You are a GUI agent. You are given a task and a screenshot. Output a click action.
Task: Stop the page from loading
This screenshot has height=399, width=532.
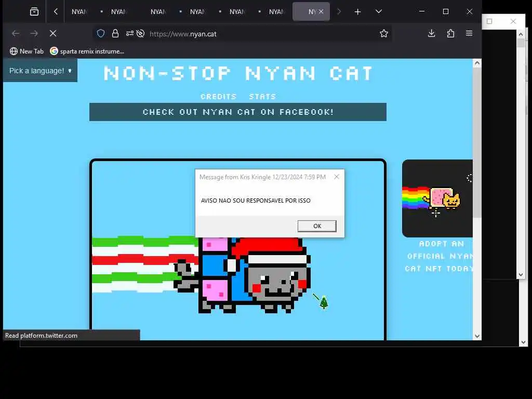pos(53,33)
